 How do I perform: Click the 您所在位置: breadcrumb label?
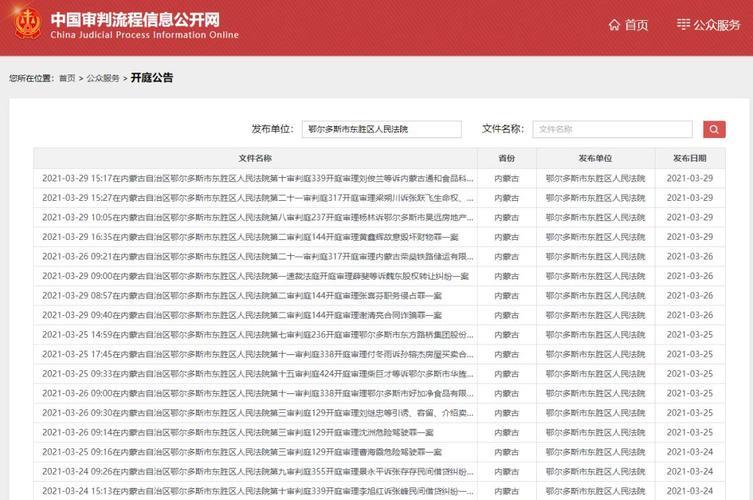tap(32, 78)
